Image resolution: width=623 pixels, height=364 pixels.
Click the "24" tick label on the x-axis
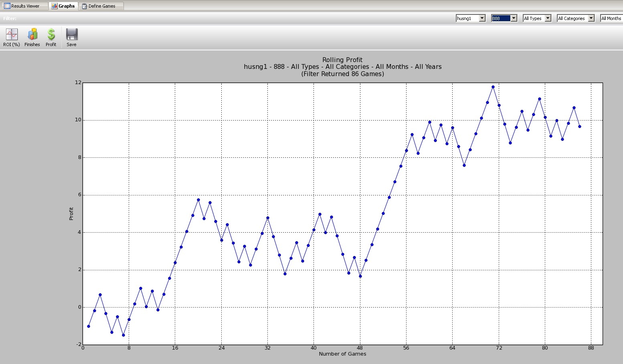[x=221, y=348]
